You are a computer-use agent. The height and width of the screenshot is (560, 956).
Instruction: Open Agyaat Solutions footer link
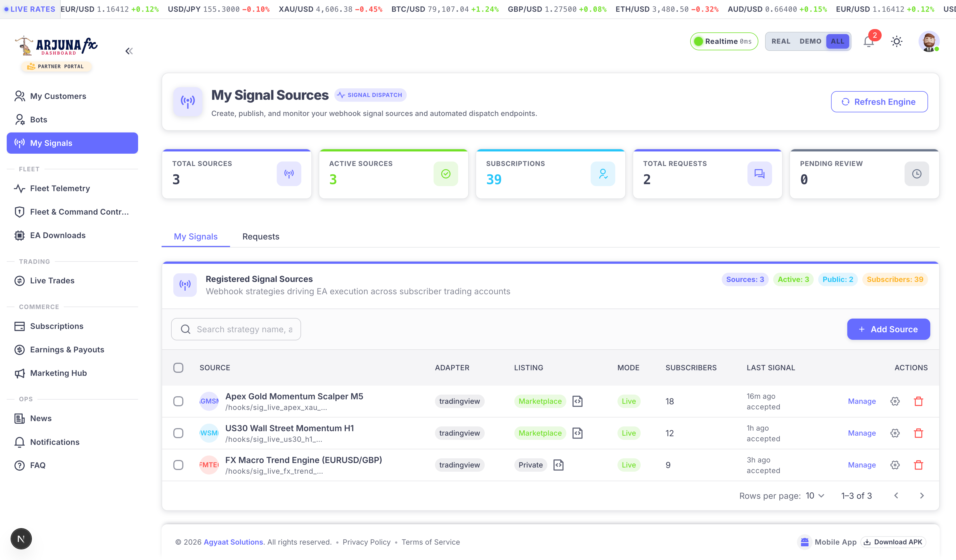tap(233, 542)
